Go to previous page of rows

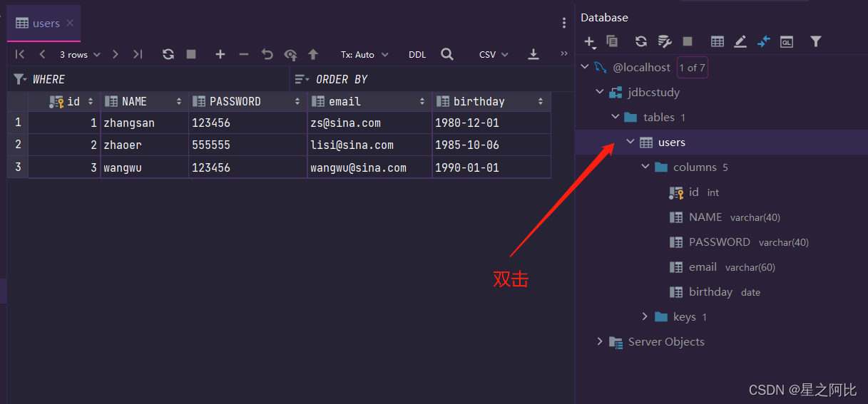(42, 54)
